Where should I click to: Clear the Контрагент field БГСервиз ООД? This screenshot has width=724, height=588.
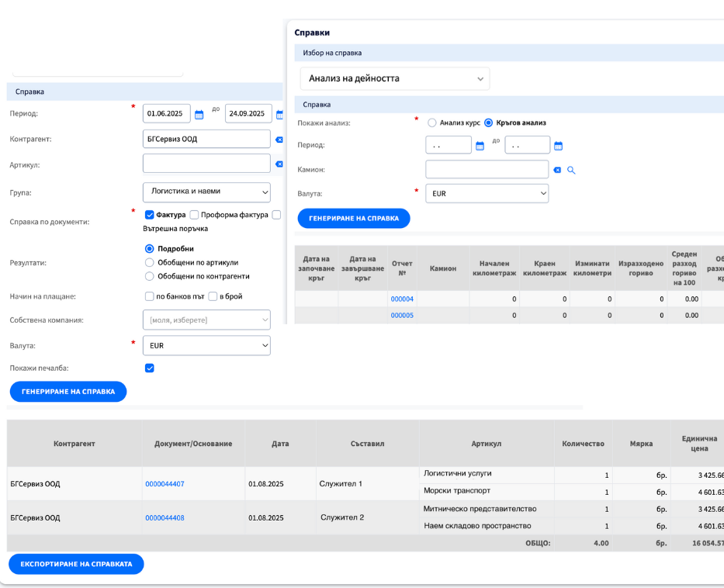[279, 140]
